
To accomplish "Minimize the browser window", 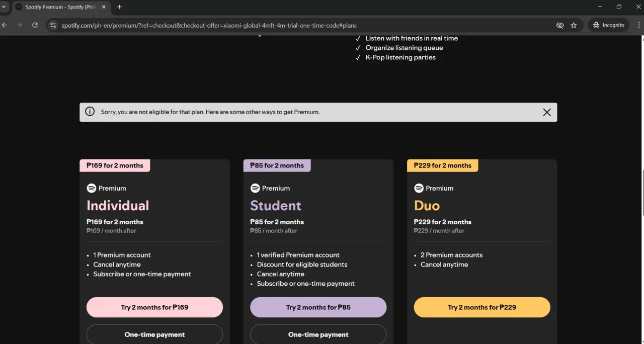I will (x=600, y=7).
